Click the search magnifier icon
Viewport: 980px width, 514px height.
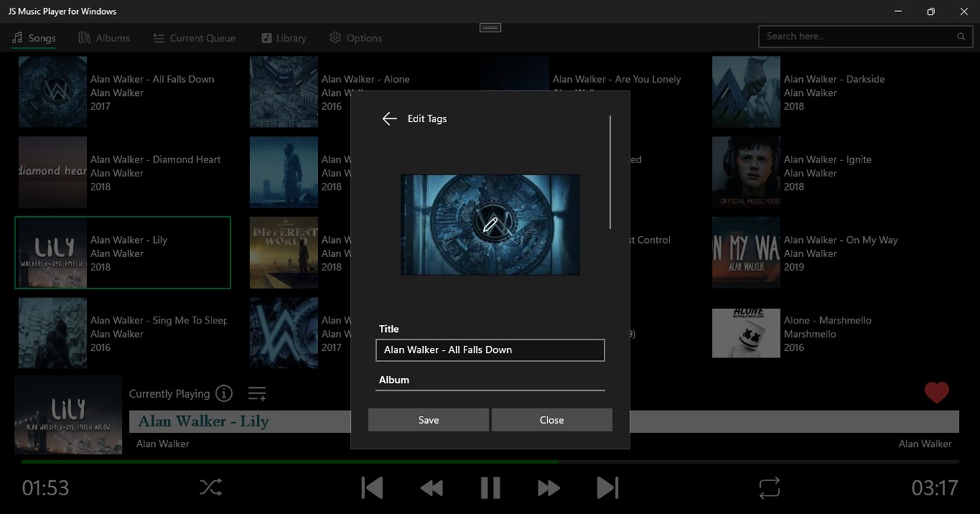[960, 36]
